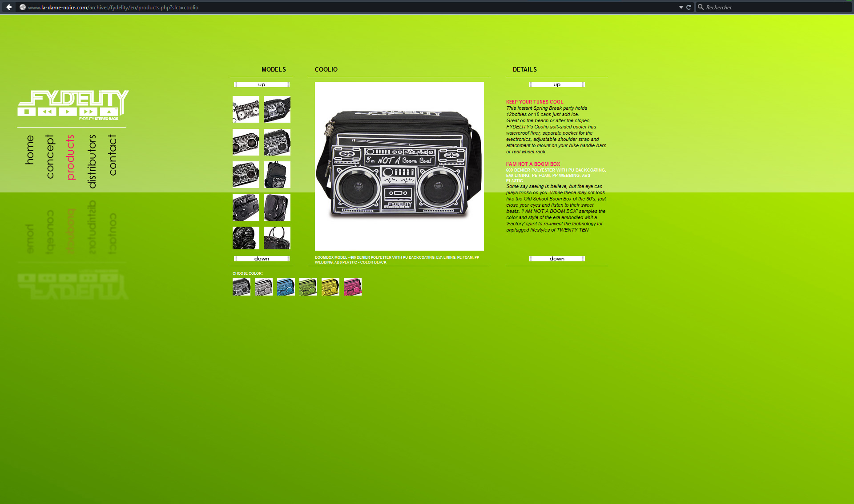Click the rewind button in Fydelity logo
Screen dimensions: 854x504
click(x=47, y=112)
